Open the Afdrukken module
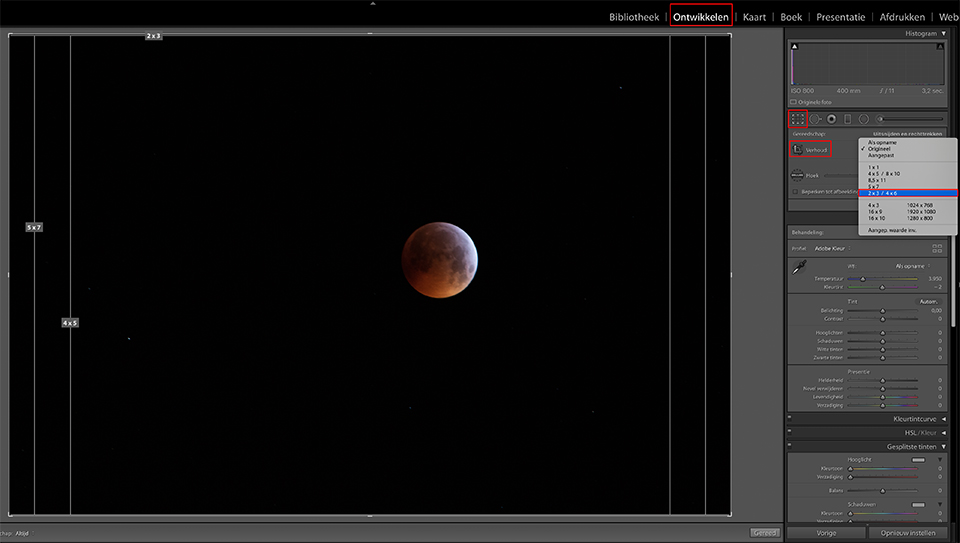Viewport: 960px width, 543px height. pos(902,17)
